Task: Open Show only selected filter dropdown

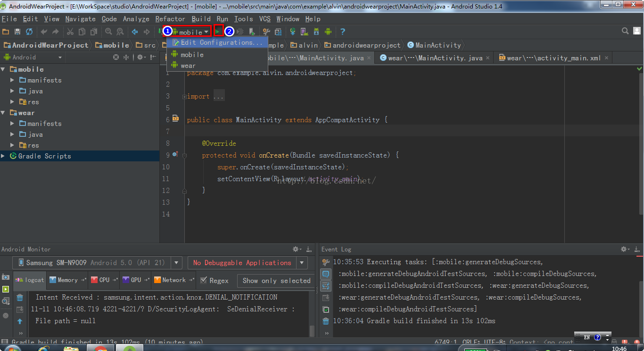Action: pyautogui.click(x=276, y=280)
